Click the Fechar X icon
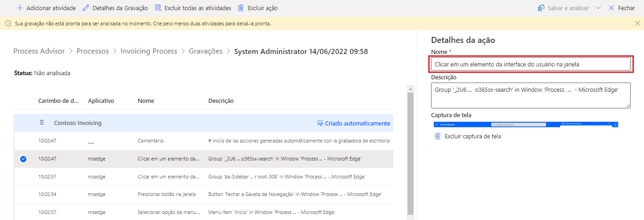 (612, 8)
